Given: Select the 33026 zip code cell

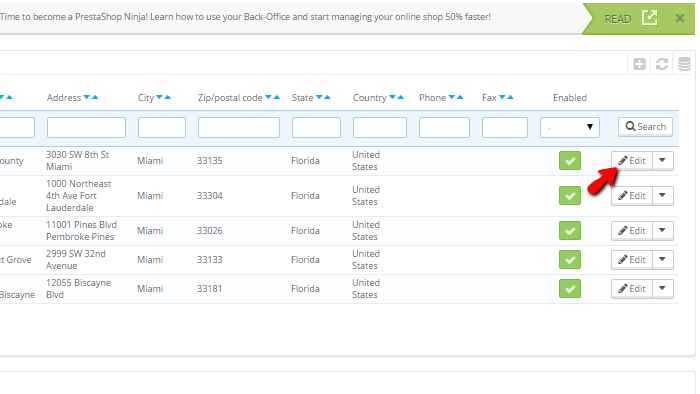Looking at the screenshot, I should (209, 231).
